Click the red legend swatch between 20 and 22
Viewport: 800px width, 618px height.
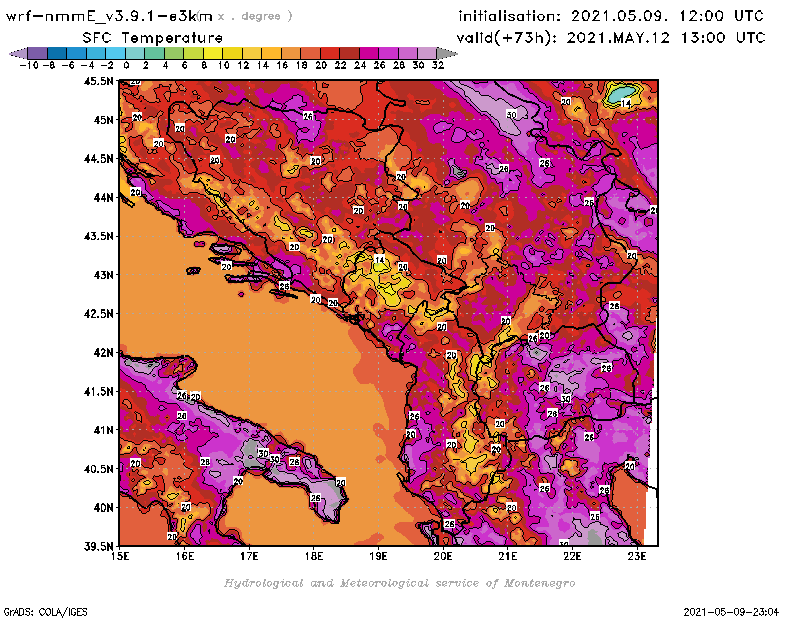click(330, 53)
